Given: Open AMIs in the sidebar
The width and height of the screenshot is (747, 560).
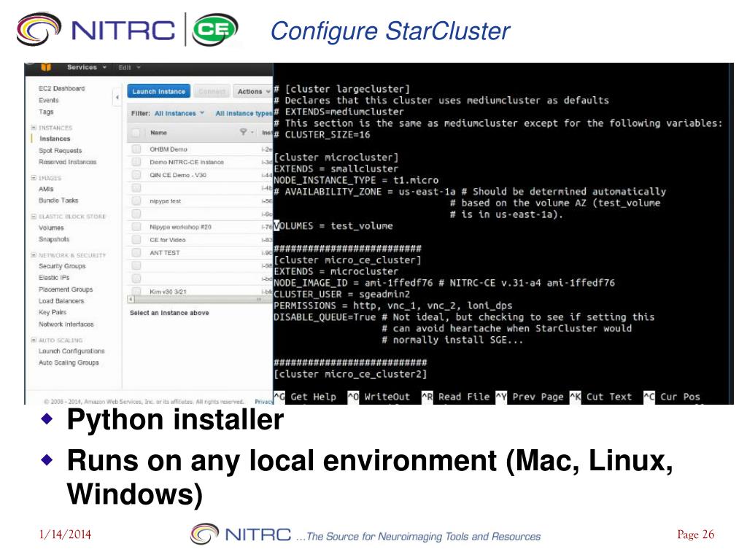Looking at the screenshot, I should pyautogui.click(x=46, y=189).
